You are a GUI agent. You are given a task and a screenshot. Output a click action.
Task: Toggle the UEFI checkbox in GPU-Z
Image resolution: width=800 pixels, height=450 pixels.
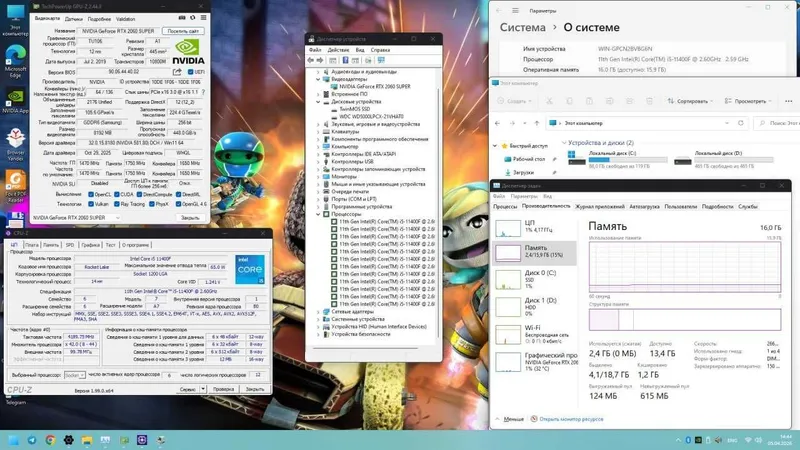click(x=190, y=72)
